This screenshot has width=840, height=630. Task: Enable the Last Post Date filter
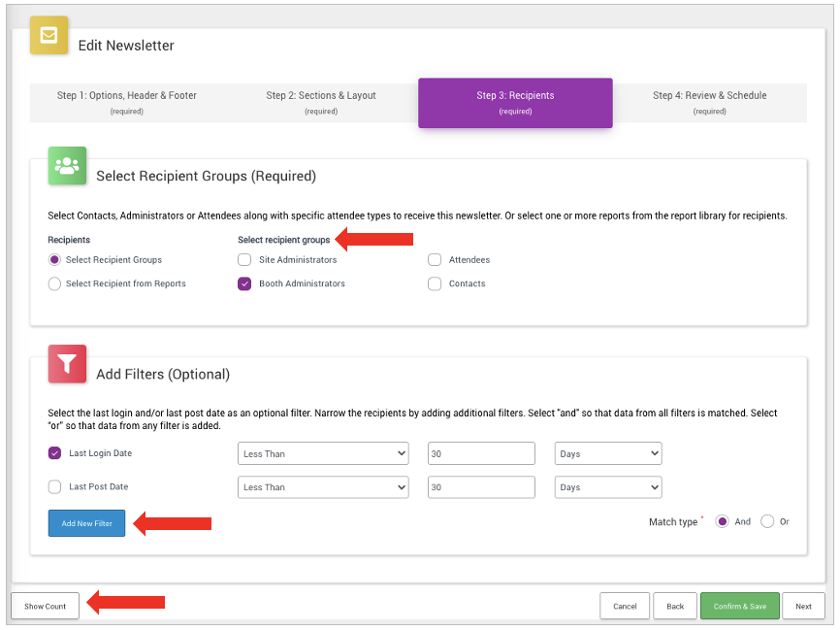55,486
